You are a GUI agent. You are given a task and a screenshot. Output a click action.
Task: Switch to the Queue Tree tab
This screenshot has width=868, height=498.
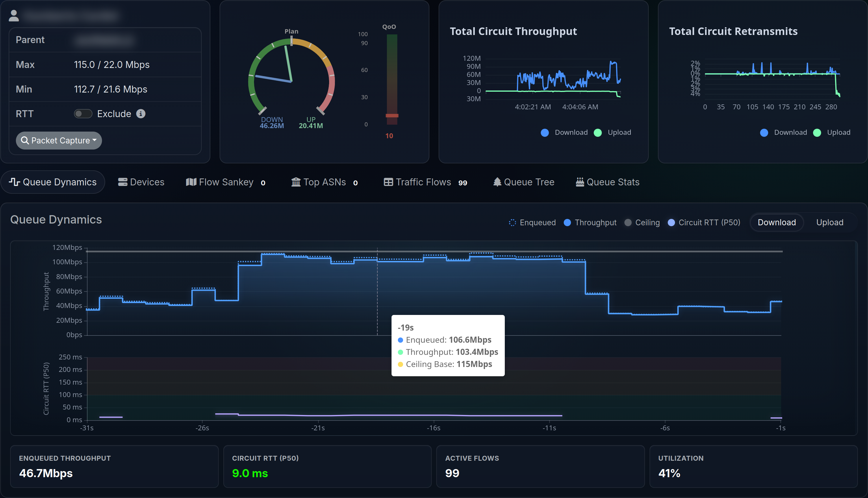point(524,182)
